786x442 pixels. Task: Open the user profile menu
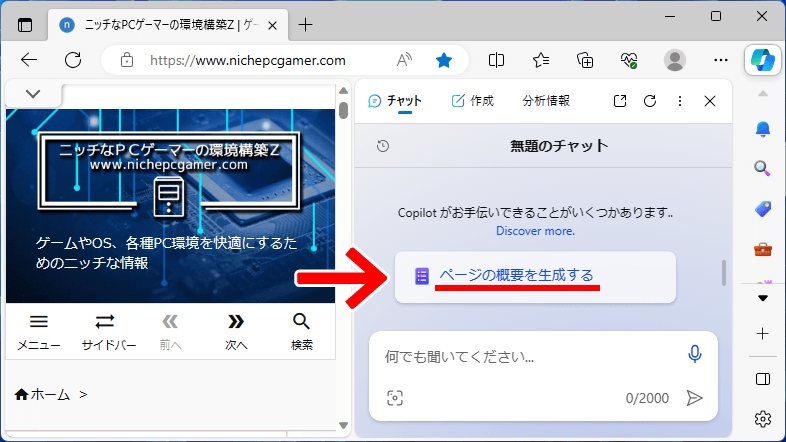675,60
